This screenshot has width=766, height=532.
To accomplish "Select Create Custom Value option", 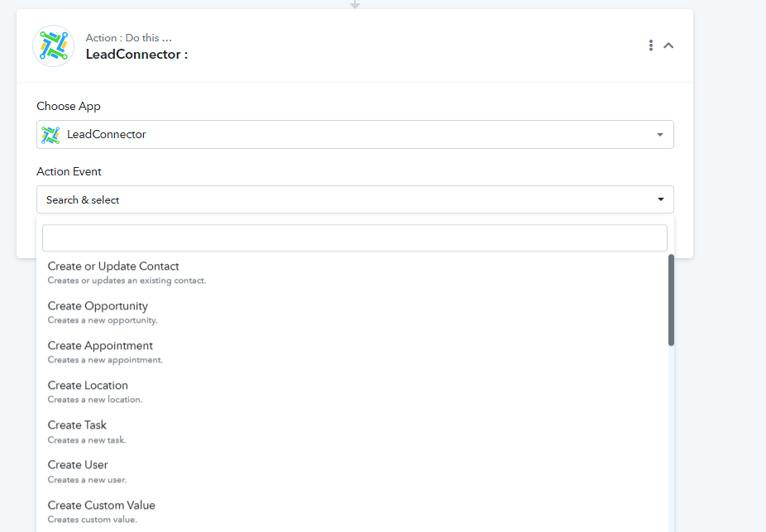I will pyautogui.click(x=352, y=511).
